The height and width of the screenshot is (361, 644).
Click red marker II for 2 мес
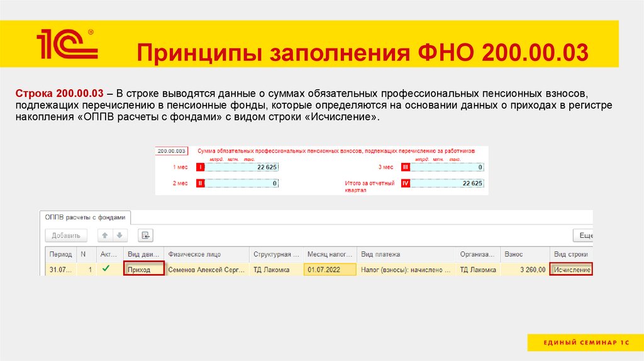(200, 183)
